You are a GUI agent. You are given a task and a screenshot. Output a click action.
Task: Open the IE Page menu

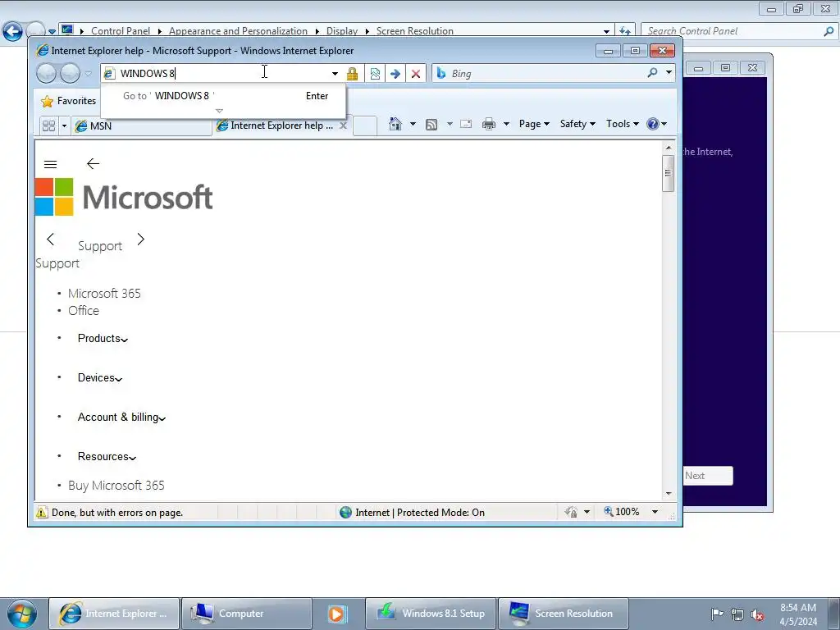point(534,124)
